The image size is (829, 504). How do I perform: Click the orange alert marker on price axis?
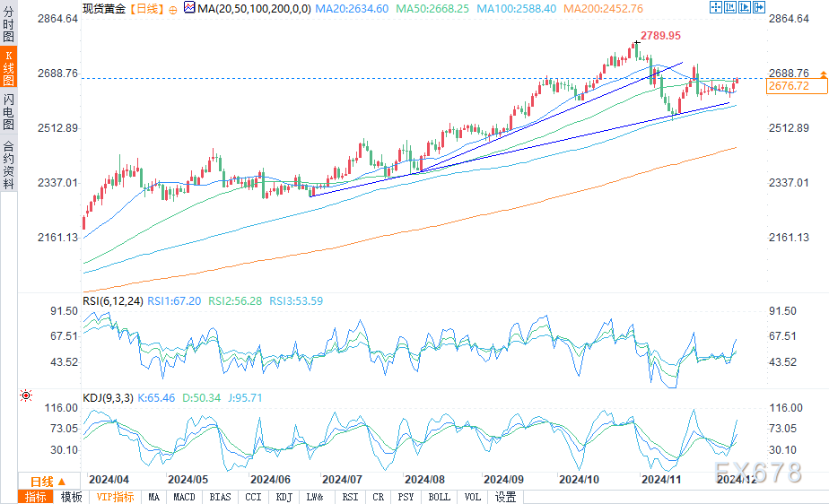coord(824,74)
